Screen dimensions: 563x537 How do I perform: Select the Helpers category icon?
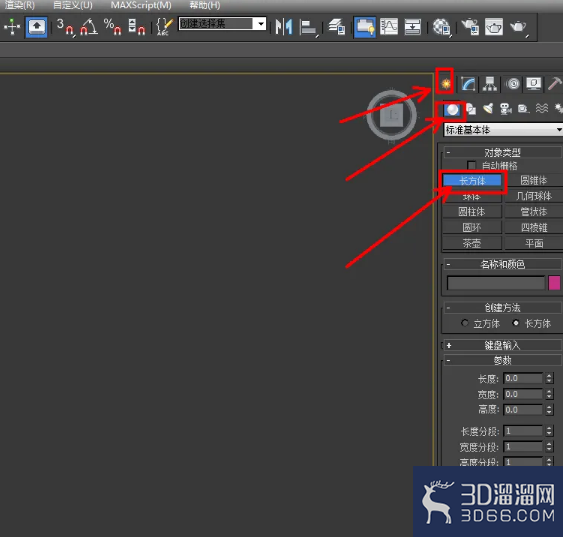click(x=524, y=109)
